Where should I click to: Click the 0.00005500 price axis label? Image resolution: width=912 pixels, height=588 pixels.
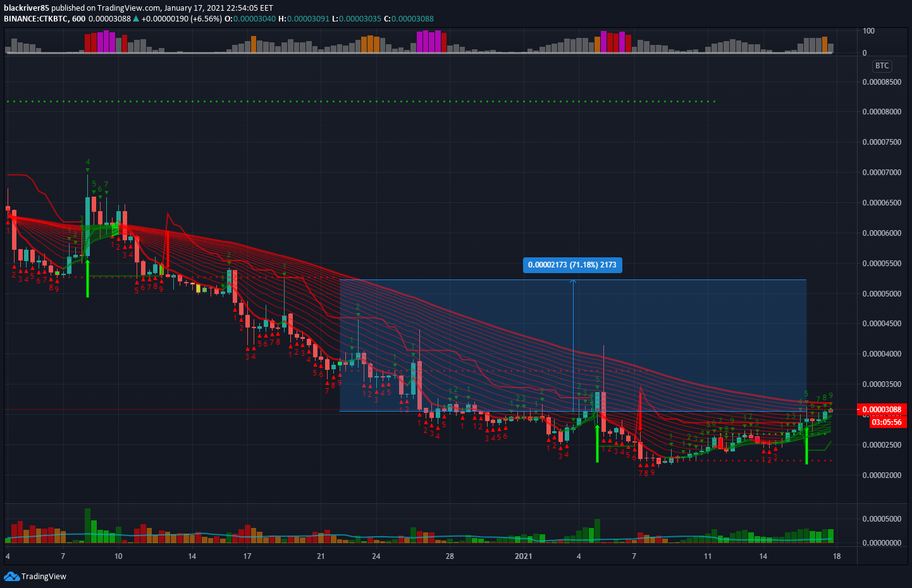[x=882, y=264]
